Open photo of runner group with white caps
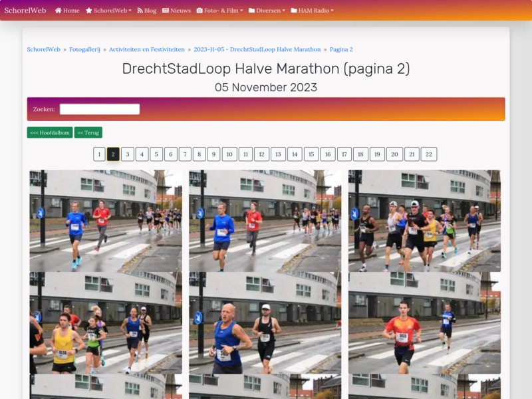 pyautogui.click(x=424, y=221)
